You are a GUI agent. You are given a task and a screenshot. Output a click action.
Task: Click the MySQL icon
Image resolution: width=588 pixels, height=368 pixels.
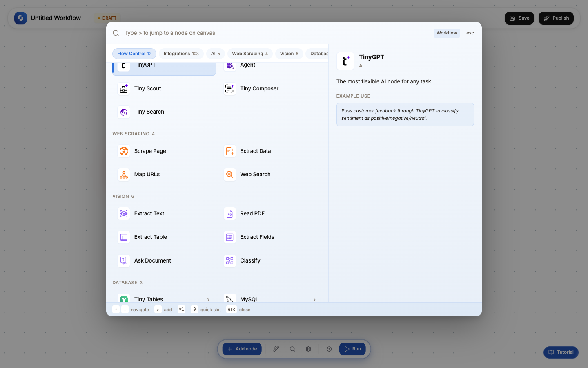pyautogui.click(x=230, y=298)
